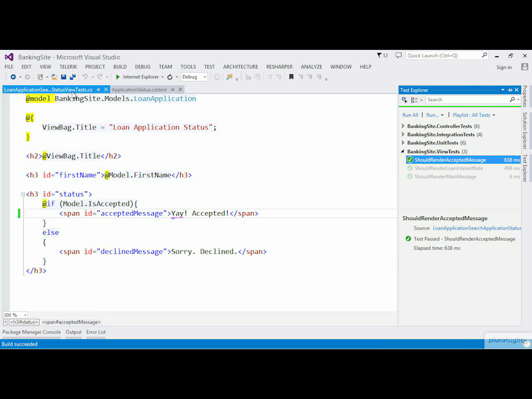The width and height of the screenshot is (532, 399).
Task: Select the ShouldRenderMainMessage test
Action: pyautogui.click(x=463, y=177)
